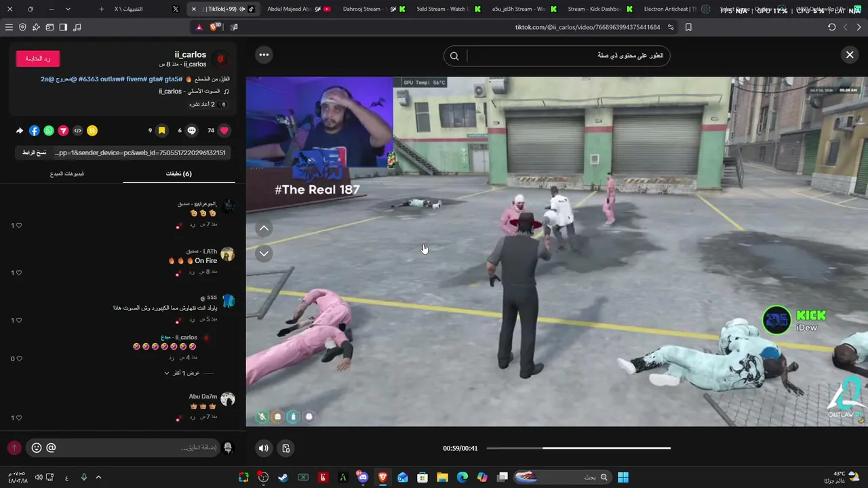Click the clipboard icon beside the volume button
This screenshot has width=868, height=488.
pos(286,448)
